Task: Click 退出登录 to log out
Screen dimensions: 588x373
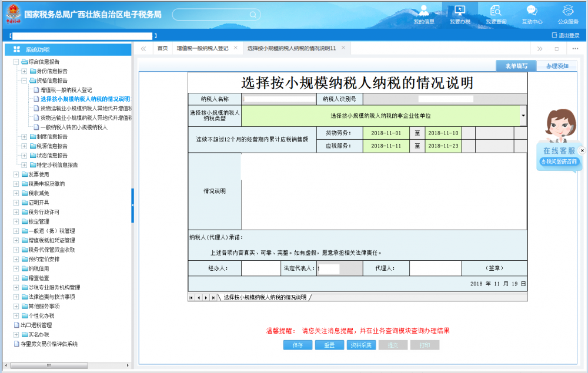Action: [566, 35]
